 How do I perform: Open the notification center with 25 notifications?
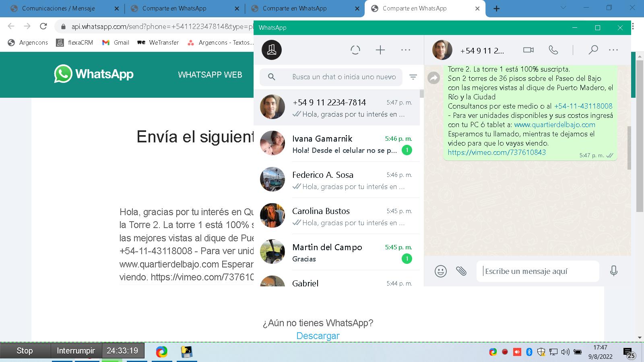coord(630,353)
